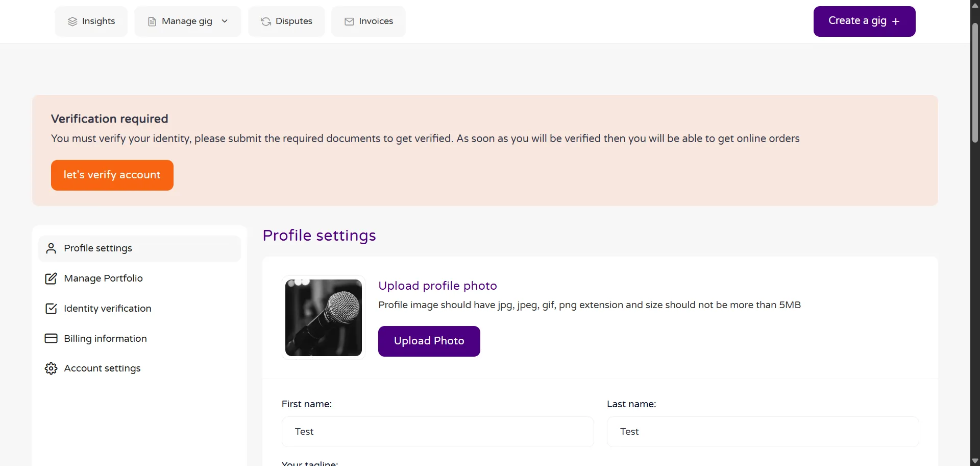Click the Upload Photo button
Image resolution: width=980 pixels, height=466 pixels.
429,341
